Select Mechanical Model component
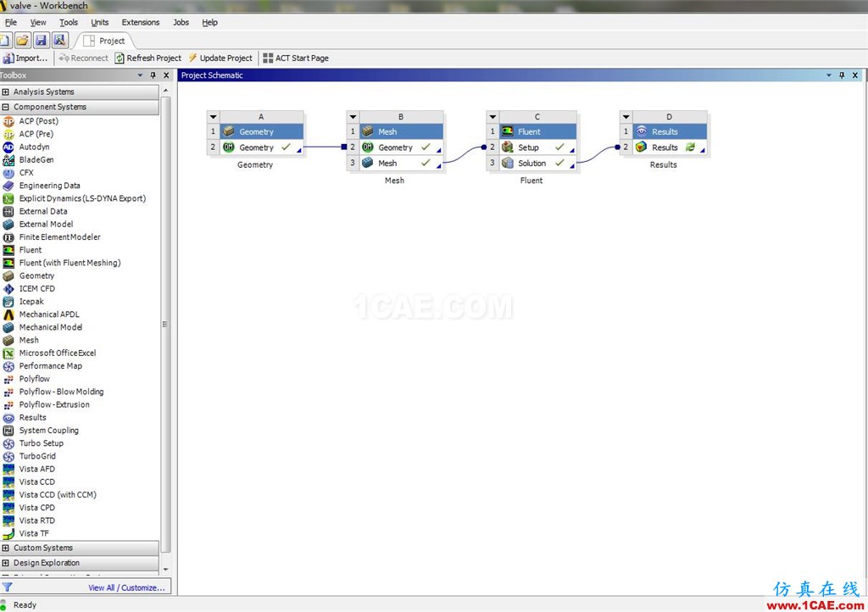Viewport: 868px width, 612px height. [50, 327]
